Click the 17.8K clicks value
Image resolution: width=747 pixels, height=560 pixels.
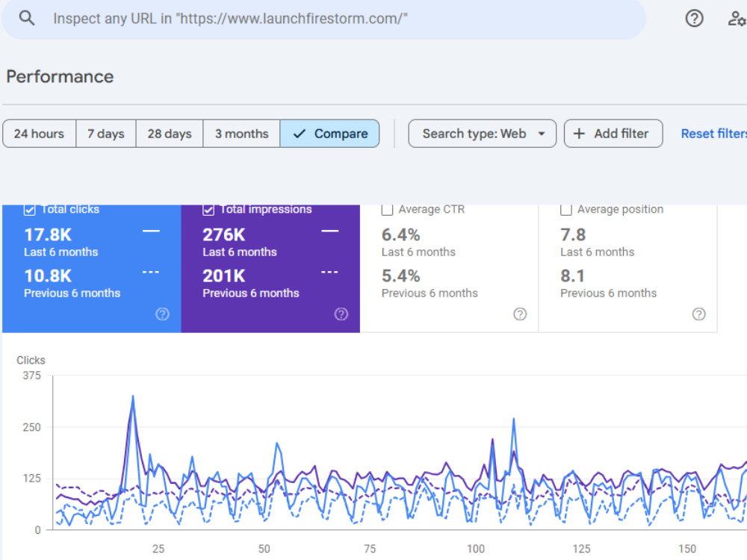click(x=48, y=234)
